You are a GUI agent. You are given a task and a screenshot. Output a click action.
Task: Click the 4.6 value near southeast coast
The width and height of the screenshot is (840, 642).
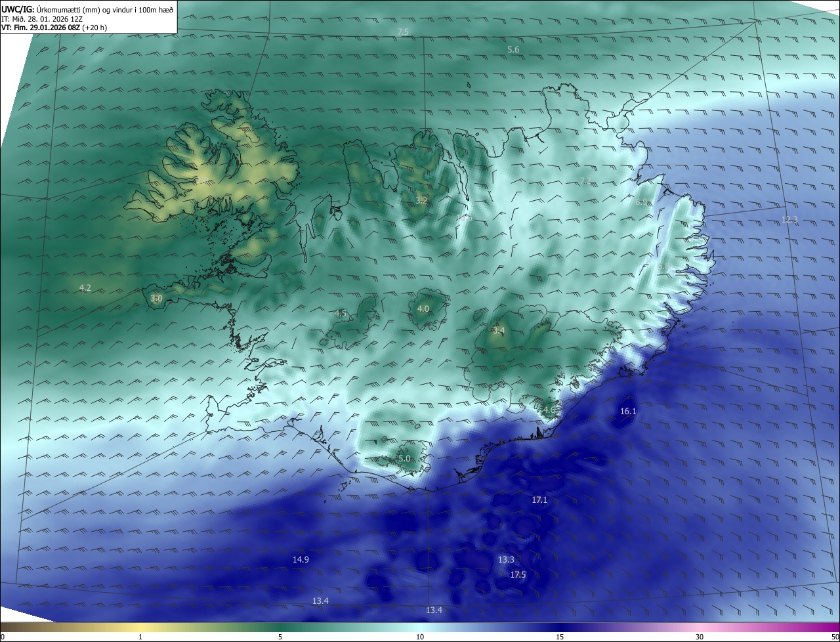pyautogui.click(x=549, y=410)
